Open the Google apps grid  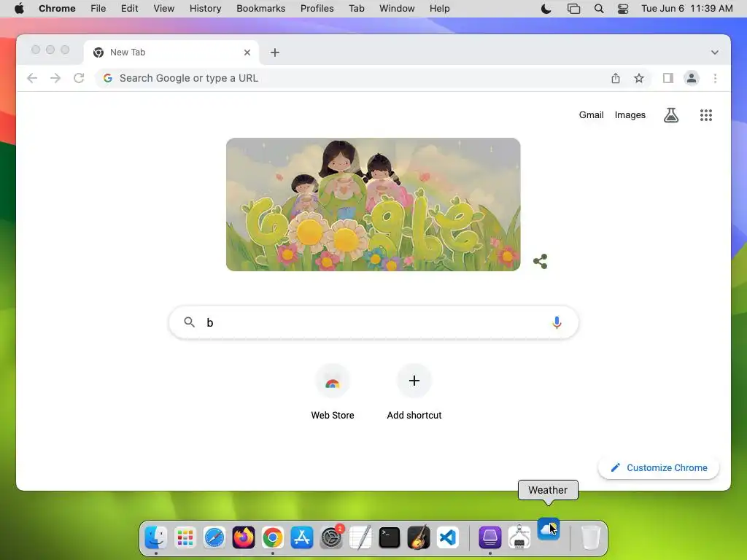pos(706,114)
